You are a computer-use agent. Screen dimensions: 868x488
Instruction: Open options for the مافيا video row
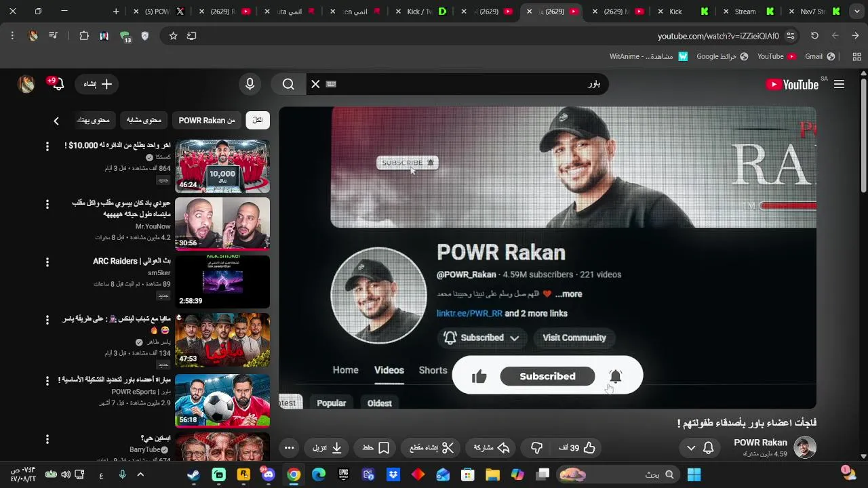pyautogui.click(x=47, y=319)
